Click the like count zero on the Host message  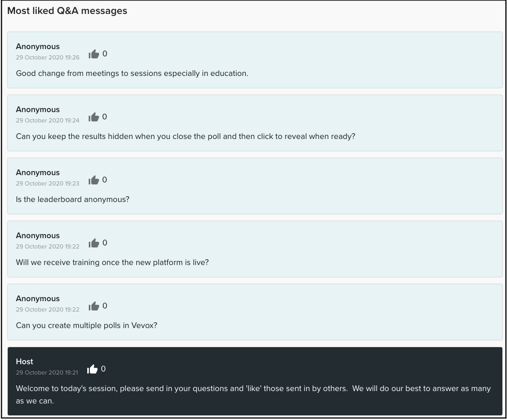click(103, 368)
